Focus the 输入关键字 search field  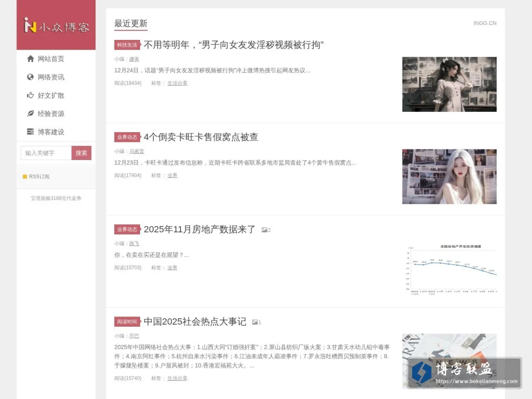46,153
